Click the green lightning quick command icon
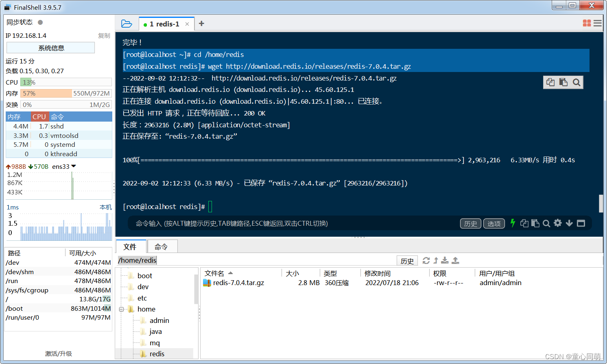This screenshot has width=607, height=364. pos(513,223)
